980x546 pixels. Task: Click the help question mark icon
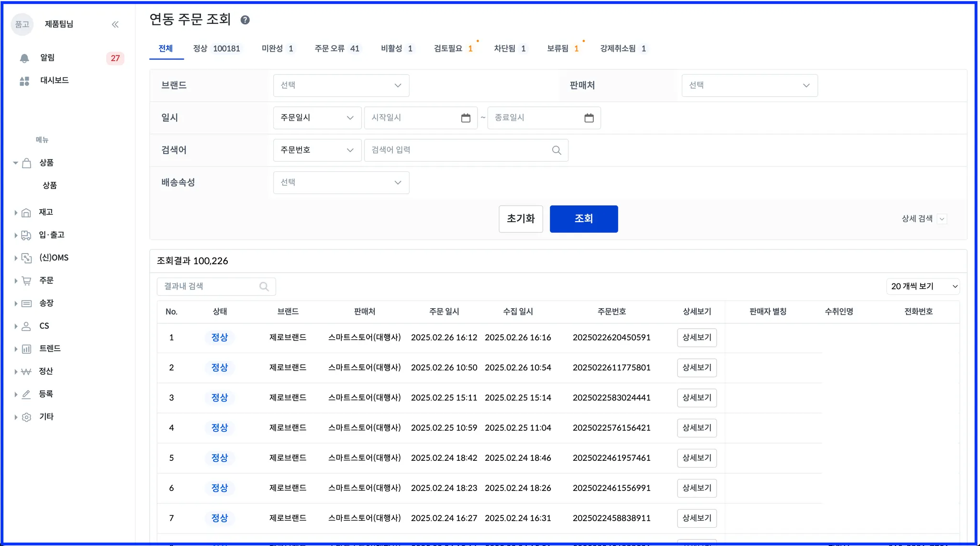coord(245,20)
